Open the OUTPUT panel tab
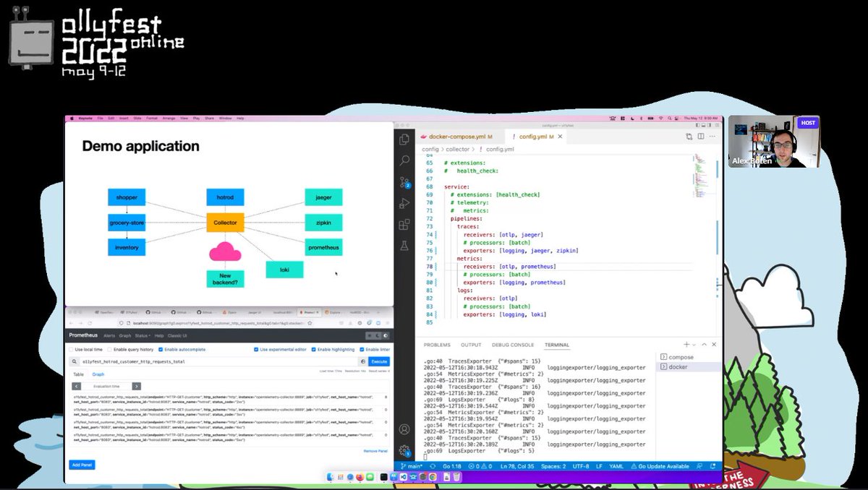Screen dimensions: 868x490 click(x=471, y=345)
